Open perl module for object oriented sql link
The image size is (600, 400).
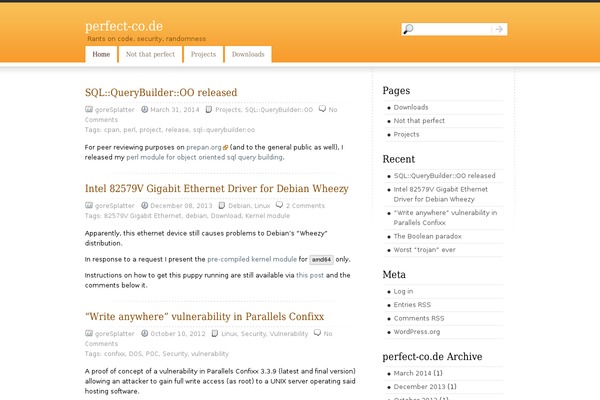pos(204,157)
